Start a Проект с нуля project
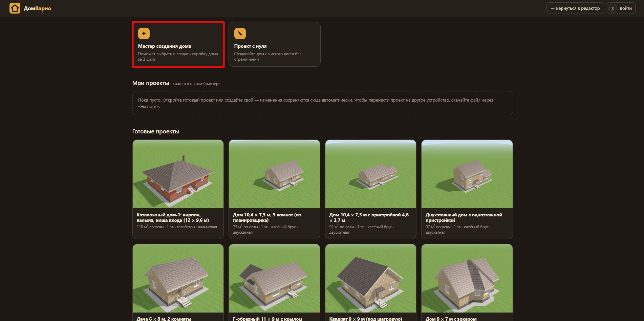644x321 pixels. [x=275, y=44]
